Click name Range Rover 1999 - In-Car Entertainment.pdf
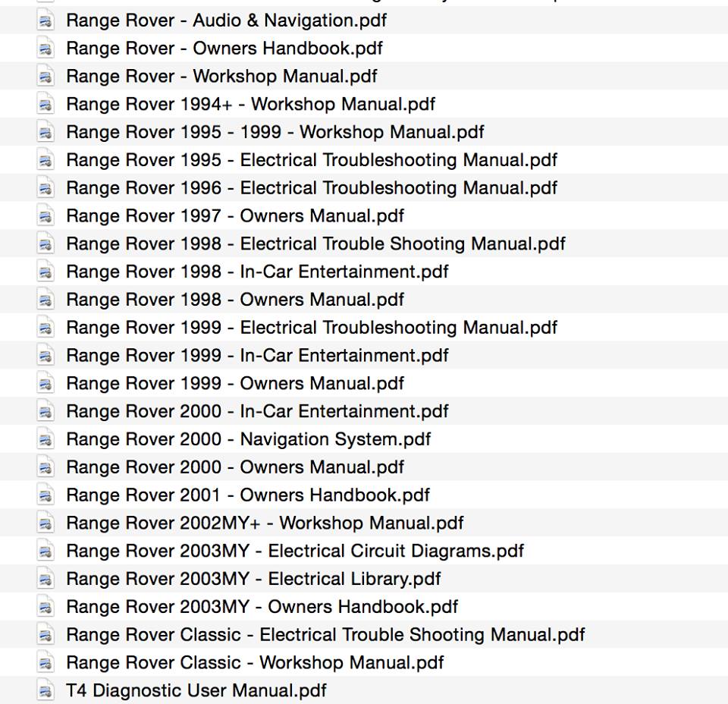Viewport: 728px width, 704px height. point(258,355)
